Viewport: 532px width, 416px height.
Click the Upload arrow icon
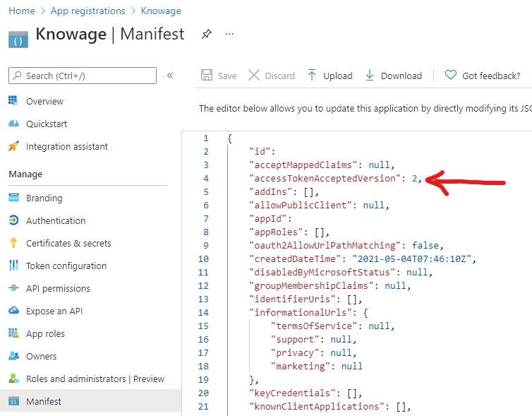coord(311,75)
